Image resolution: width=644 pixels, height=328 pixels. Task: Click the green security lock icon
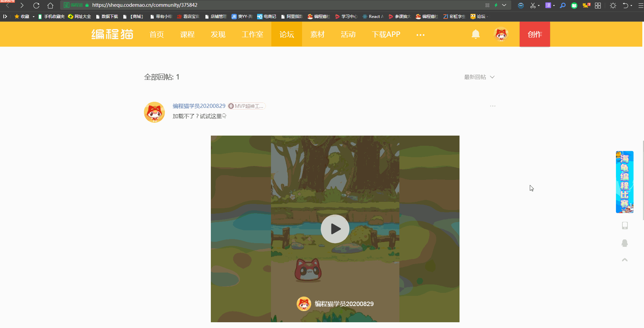pos(87,5)
